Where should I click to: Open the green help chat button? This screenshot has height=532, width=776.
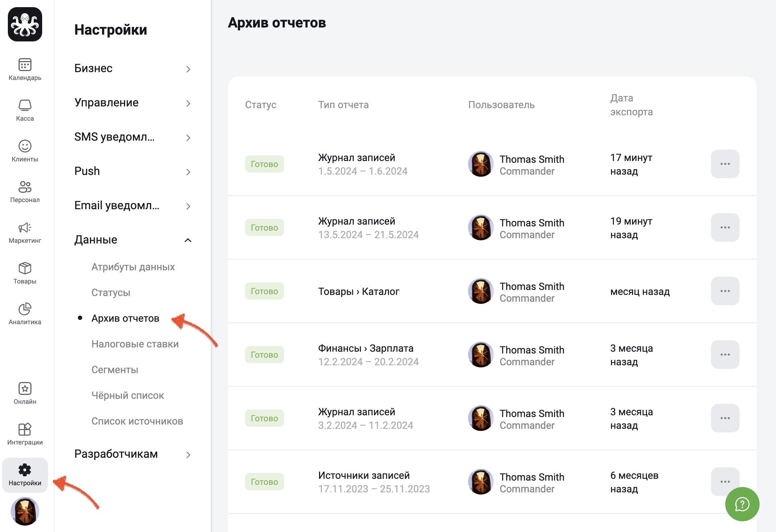click(x=742, y=504)
